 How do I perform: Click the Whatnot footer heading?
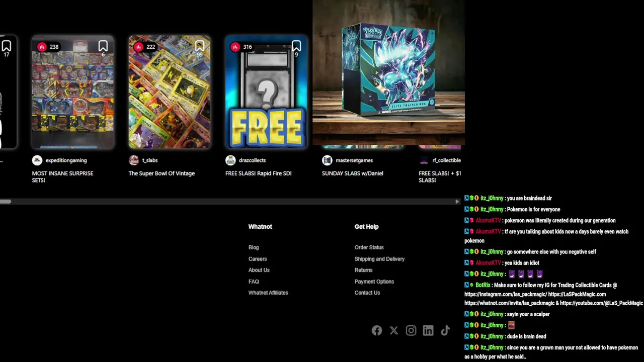[260, 227]
